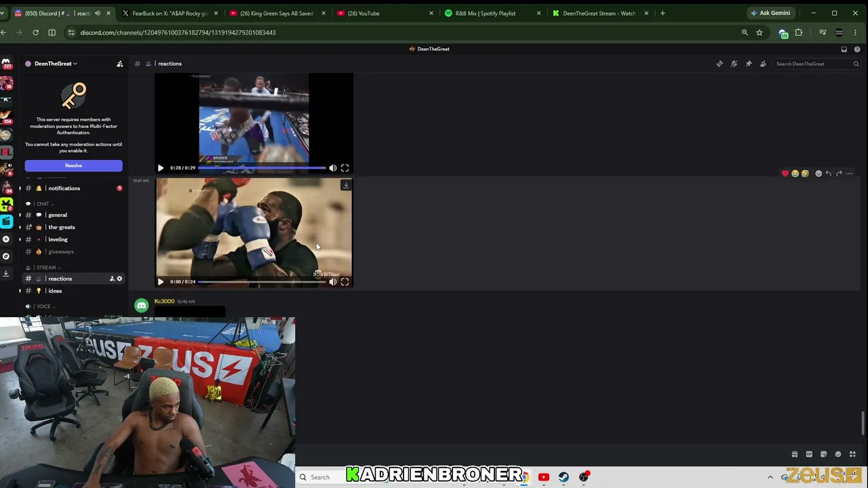Open DeenTheGreat server dropdown menu
Image resolution: width=868 pixels, height=488 pixels.
pyautogui.click(x=56, y=64)
